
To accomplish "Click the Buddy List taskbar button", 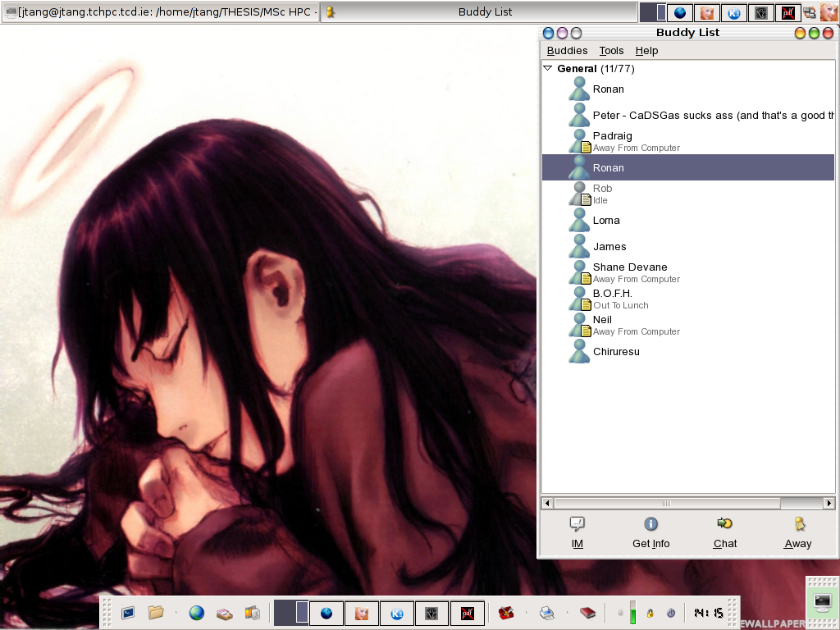I will click(x=479, y=12).
